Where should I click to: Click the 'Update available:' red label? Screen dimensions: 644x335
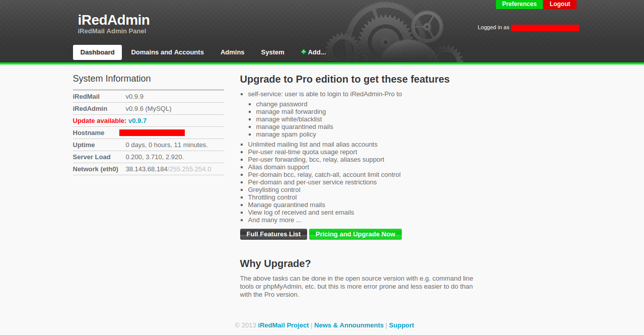pos(100,121)
